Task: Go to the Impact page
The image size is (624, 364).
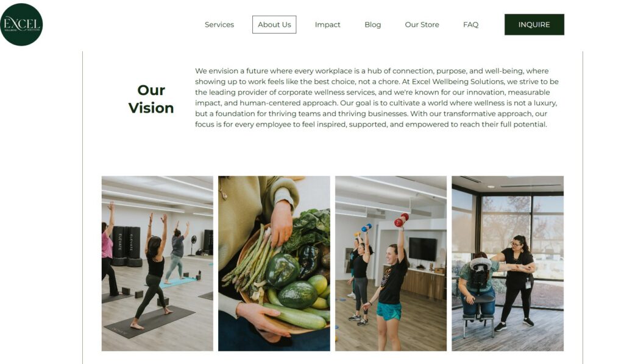Action: click(x=327, y=24)
